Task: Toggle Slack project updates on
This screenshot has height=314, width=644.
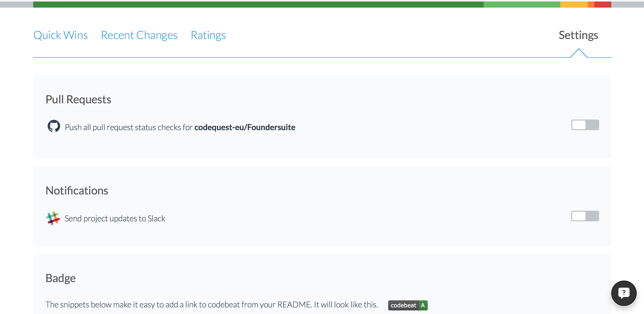Action: click(585, 216)
